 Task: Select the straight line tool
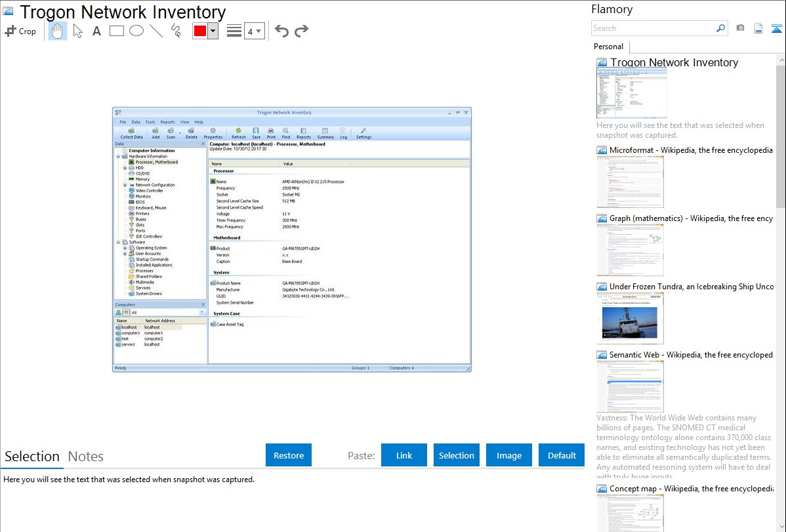click(x=156, y=31)
